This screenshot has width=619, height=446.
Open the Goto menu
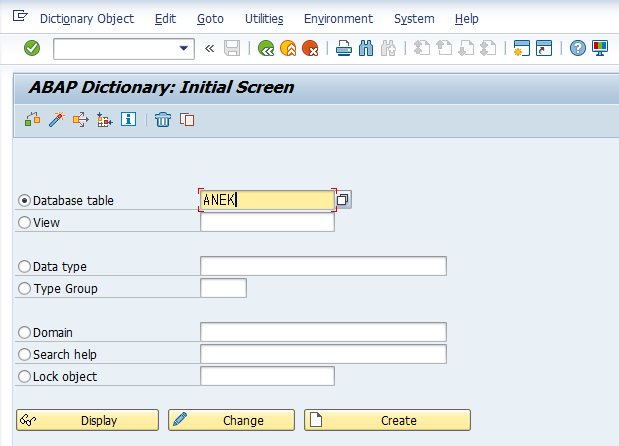210,19
